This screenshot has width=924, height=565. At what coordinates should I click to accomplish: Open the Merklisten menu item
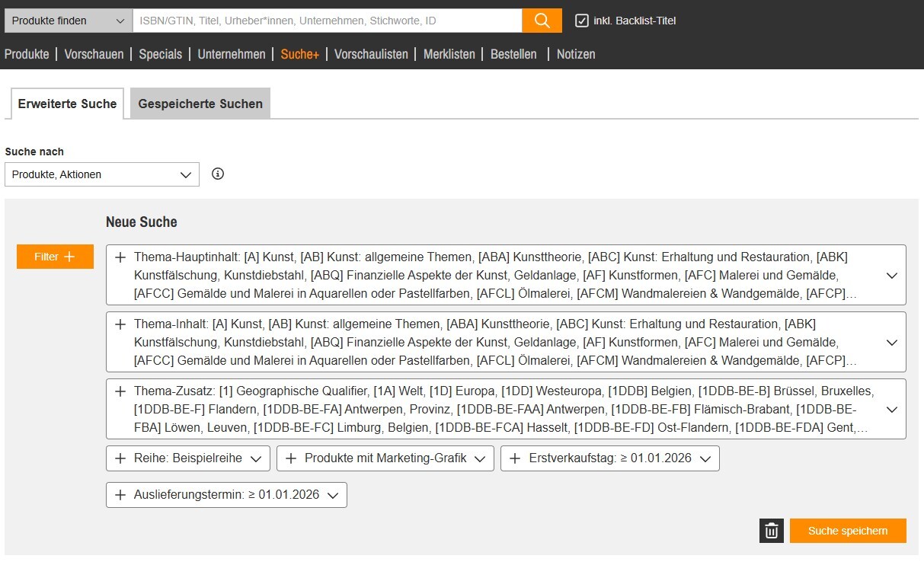click(x=449, y=54)
